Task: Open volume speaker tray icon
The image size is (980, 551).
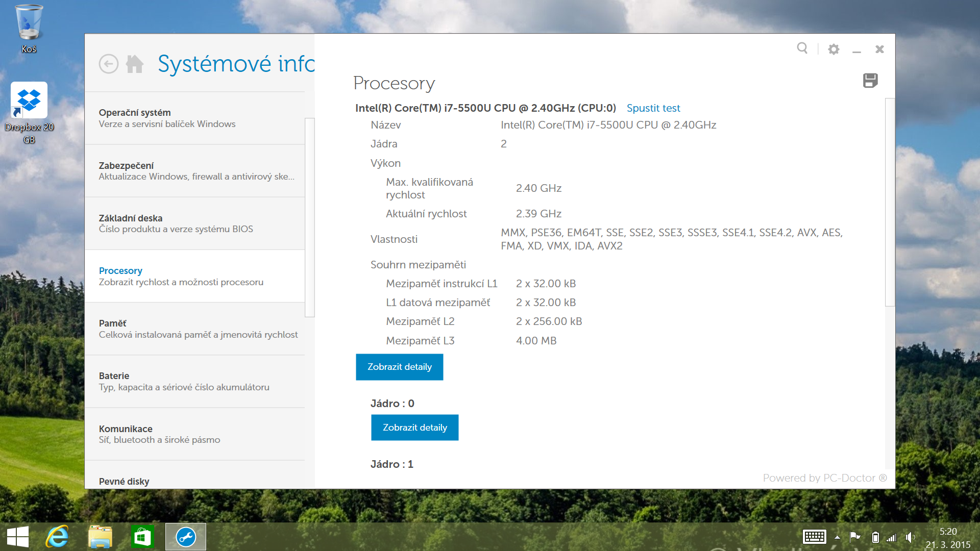Action: point(910,537)
